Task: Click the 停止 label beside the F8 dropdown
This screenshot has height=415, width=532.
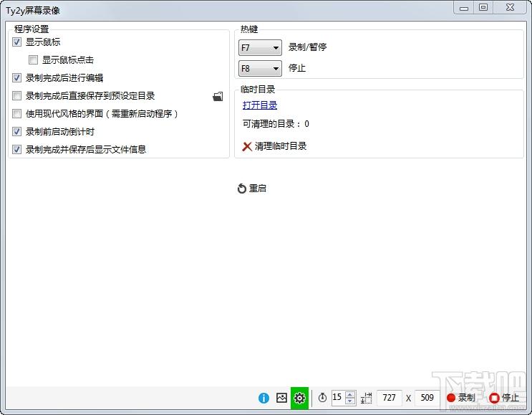Action: point(297,68)
